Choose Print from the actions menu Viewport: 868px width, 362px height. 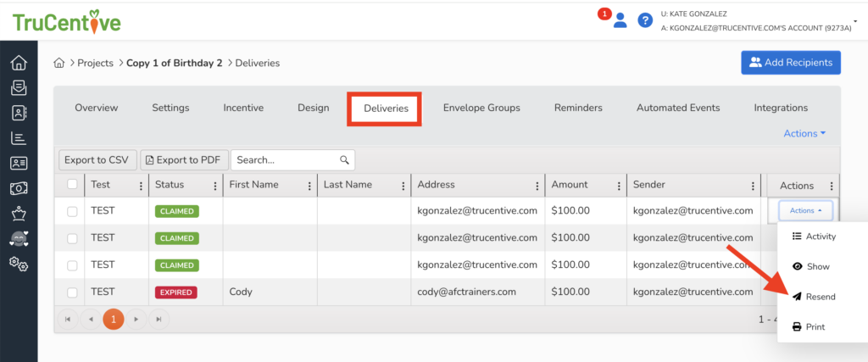click(x=808, y=326)
